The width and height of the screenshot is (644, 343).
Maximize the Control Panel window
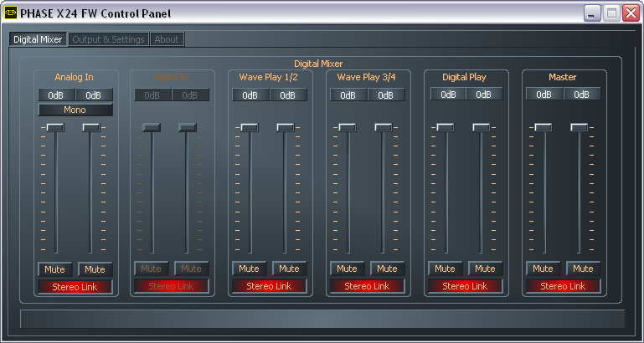pyautogui.click(x=611, y=13)
